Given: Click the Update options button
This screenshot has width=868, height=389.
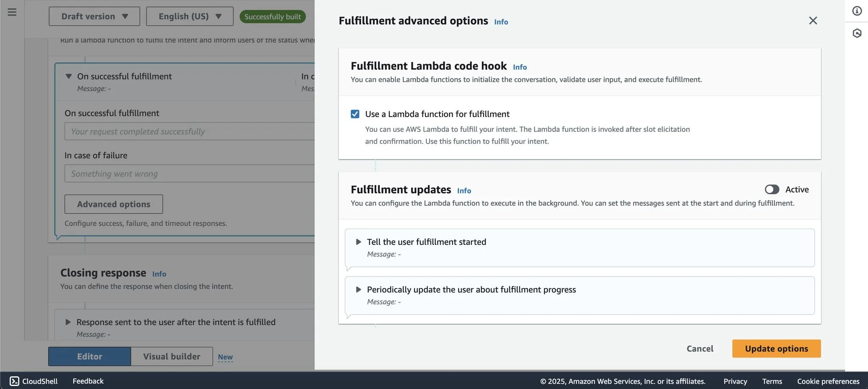Looking at the screenshot, I should (x=776, y=348).
